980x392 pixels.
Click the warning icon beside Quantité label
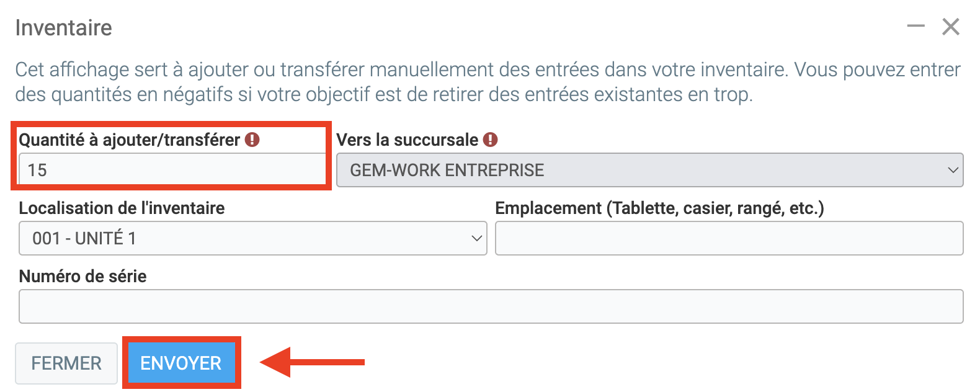click(252, 140)
